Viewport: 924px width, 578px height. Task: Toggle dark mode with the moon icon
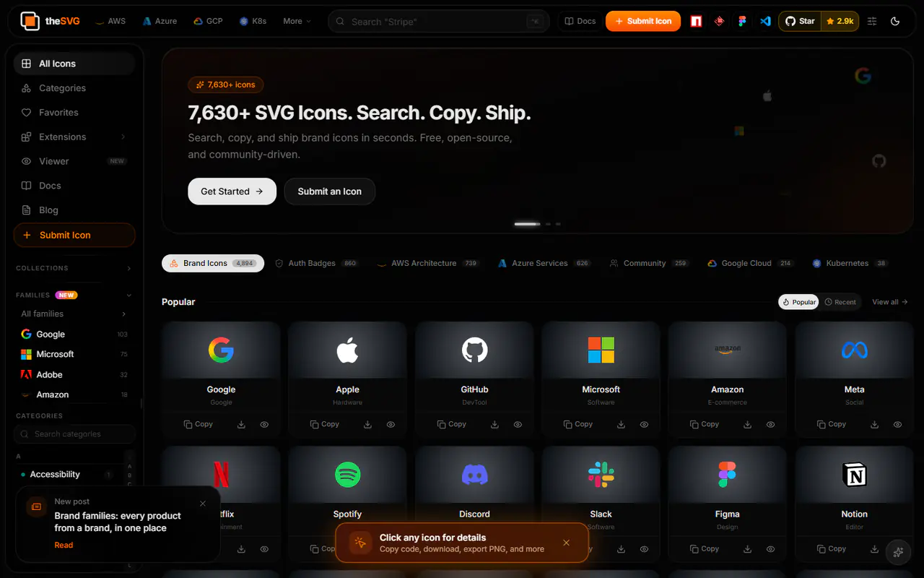click(x=895, y=21)
